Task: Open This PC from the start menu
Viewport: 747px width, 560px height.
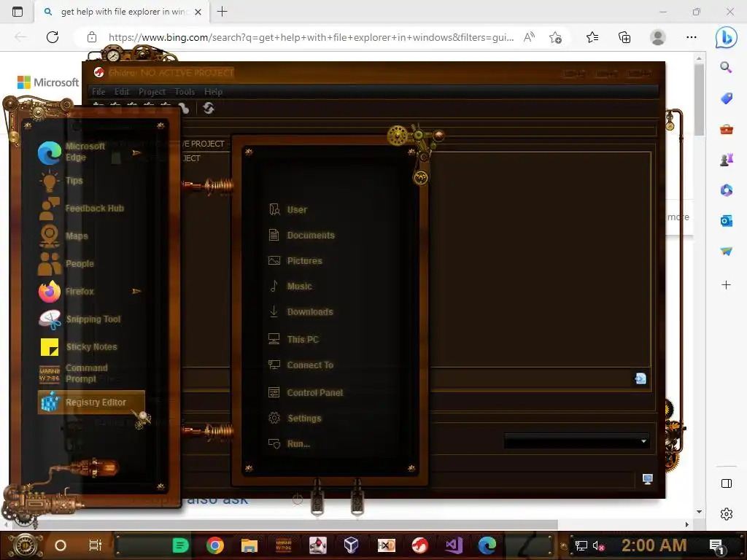Action: point(293,340)
